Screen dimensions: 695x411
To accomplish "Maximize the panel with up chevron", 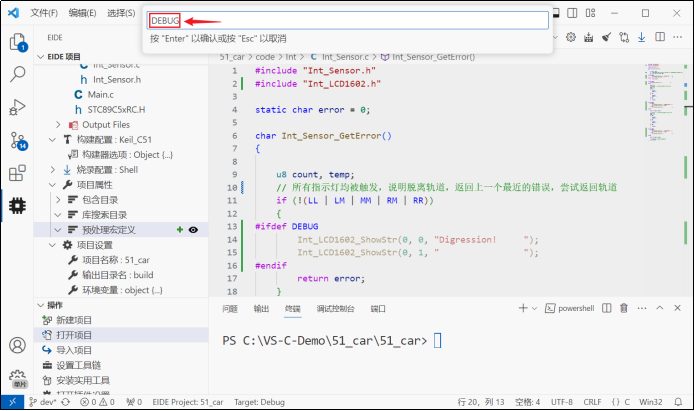I will pos(660,308).
